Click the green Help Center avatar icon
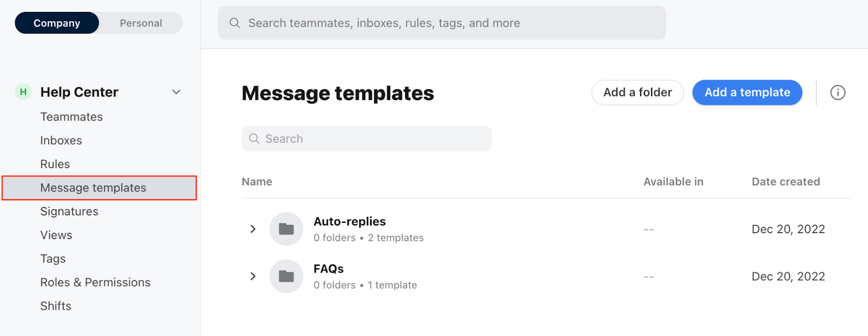This screenshot has height=336, width=868. point(23,92)
